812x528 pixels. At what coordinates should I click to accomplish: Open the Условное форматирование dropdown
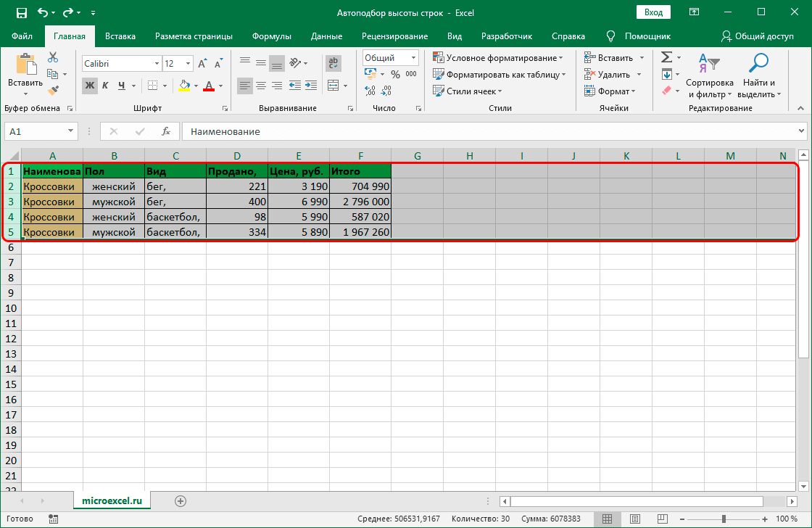[497, 58]
